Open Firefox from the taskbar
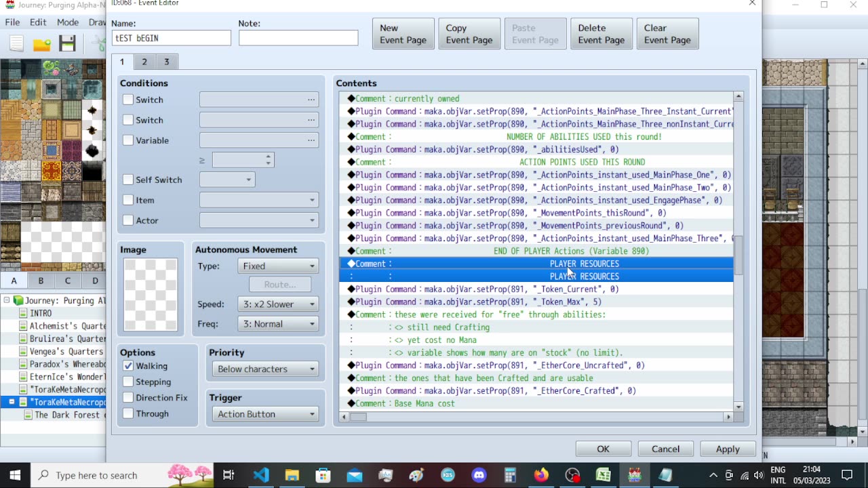This screenshot has height=488, width=868. pyautogui.click(x=540, y=474)
